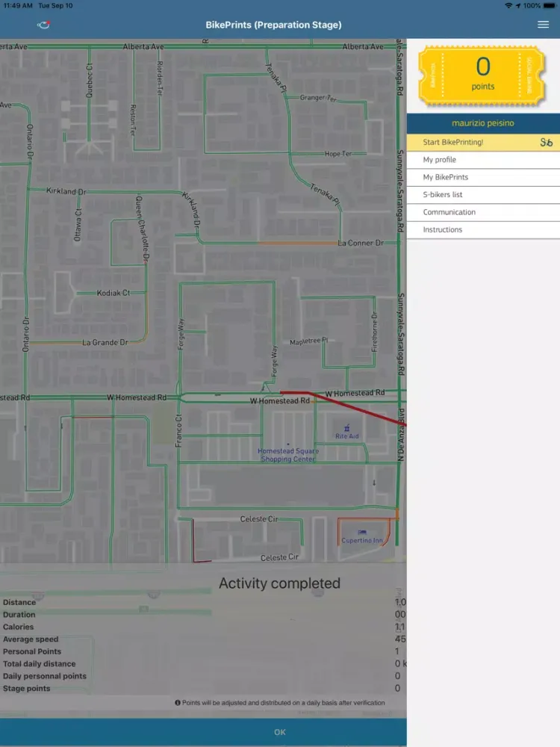Screen dimensions: 560x747
Task: Click the Total daily distance row label
Action: [x=39, y=663]
